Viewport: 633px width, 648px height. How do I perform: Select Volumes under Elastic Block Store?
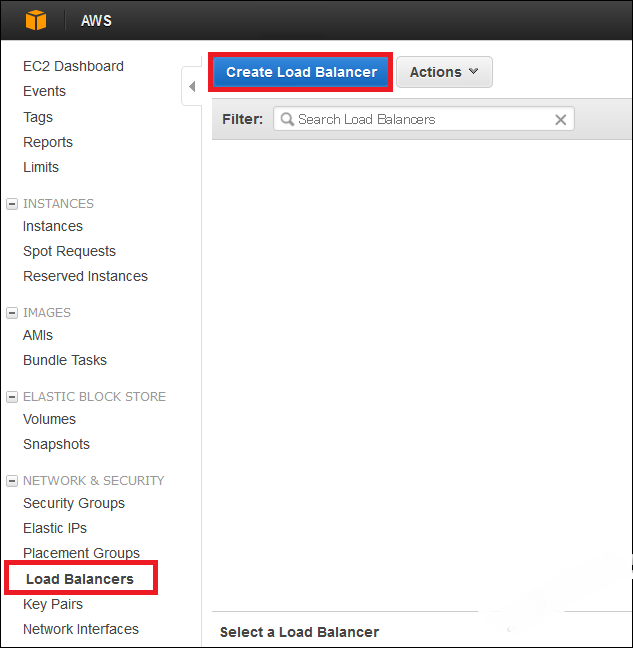pos(49,419)
